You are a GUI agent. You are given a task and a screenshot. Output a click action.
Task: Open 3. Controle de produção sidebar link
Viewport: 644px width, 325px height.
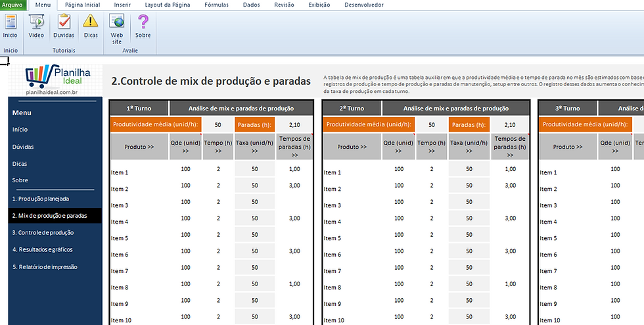(43, 232)
